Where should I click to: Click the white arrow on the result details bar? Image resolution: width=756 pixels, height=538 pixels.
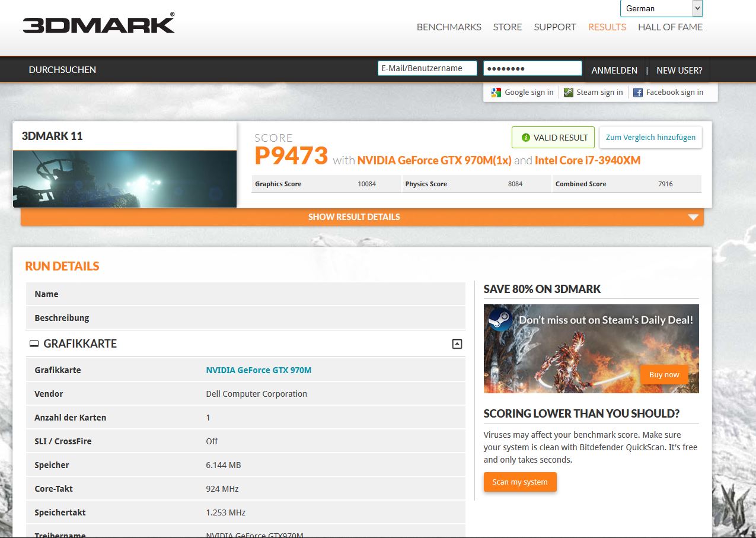693,217
